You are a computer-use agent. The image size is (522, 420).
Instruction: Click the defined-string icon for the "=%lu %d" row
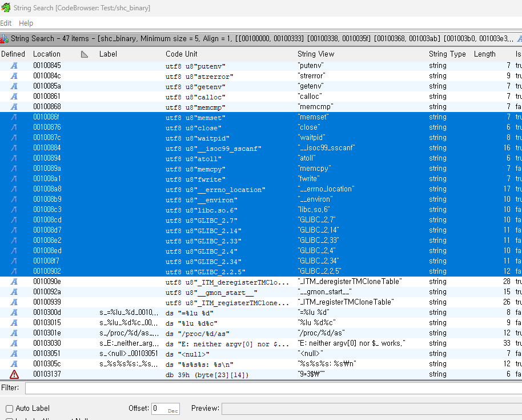(x=14, y=313)
